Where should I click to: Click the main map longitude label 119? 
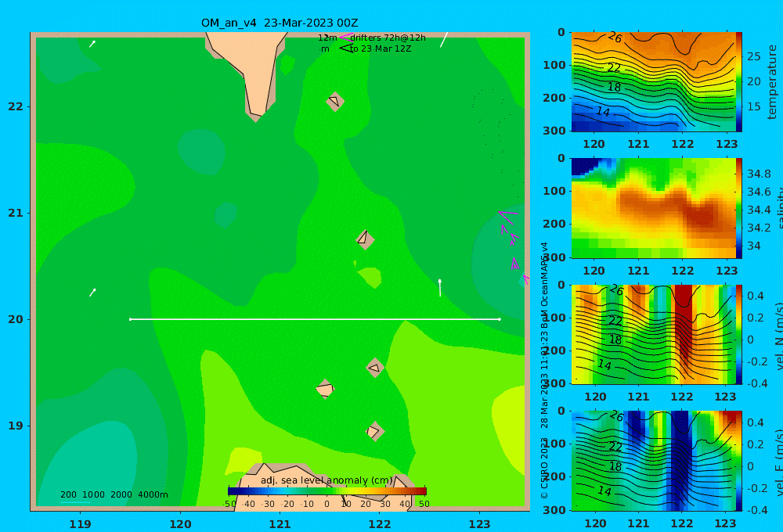[x=81, y=524]
